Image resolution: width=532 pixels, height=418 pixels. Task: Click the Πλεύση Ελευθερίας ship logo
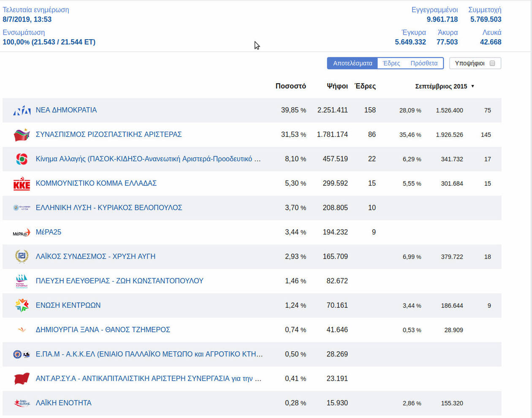(x=22, y=281)
